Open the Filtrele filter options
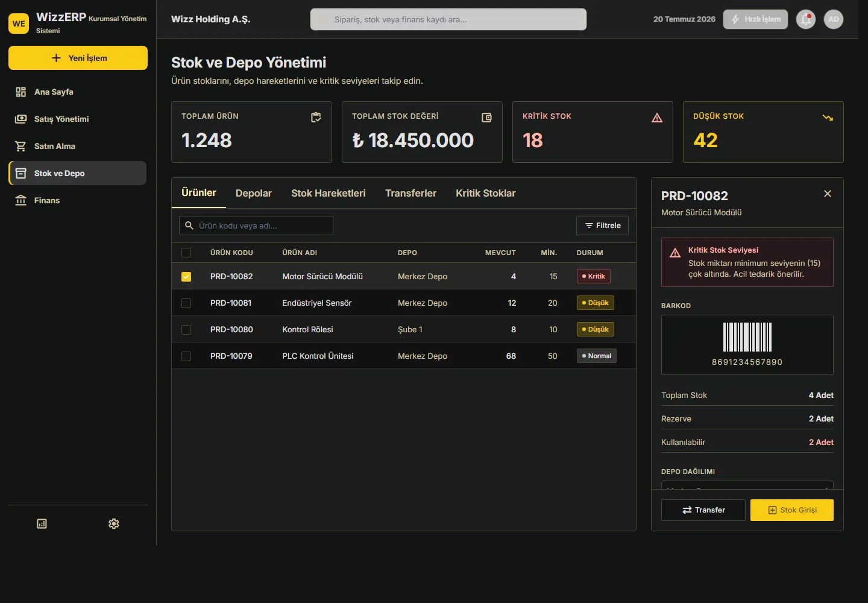This screenshot has height=603, width=868. pos(602,226)
